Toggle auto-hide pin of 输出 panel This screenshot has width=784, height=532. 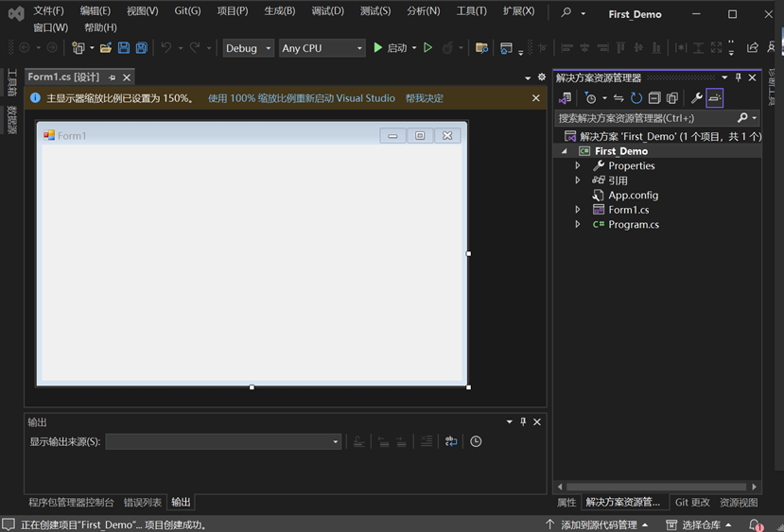(523, 421)
